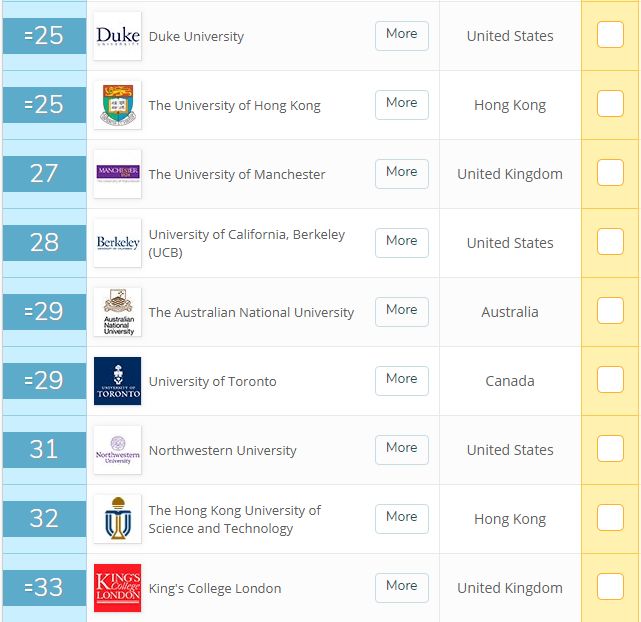Image resolution: width=641 pixels, height=622 pixels.
Task: Click the King's College London logo
Action: [x=118, y=588]
